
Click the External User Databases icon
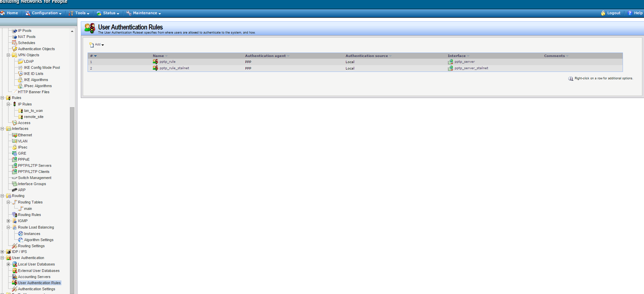pos(15,271)
